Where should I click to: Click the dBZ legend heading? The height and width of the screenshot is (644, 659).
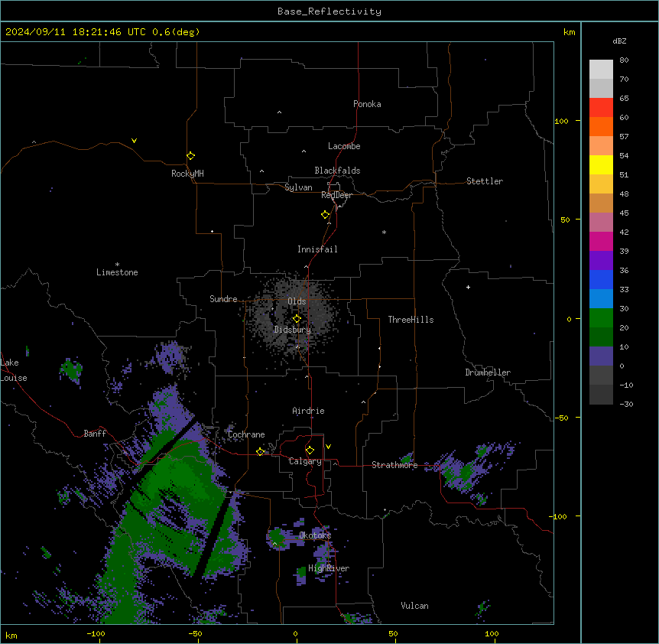(x=619, y=41)
